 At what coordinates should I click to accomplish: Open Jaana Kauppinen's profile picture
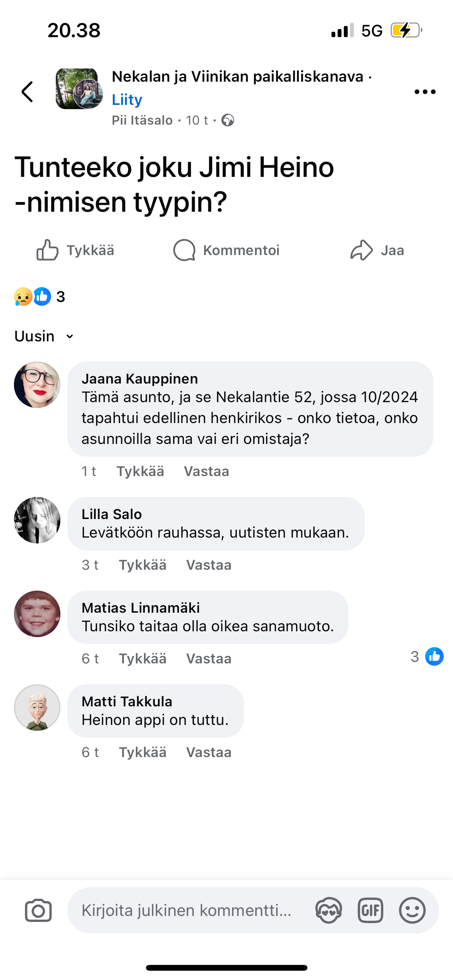[x=37, y=385]
